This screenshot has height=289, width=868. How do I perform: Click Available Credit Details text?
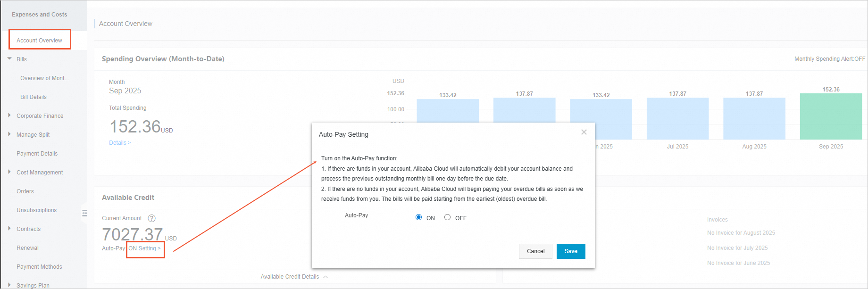pyautogui.click(x=290, y=277)
